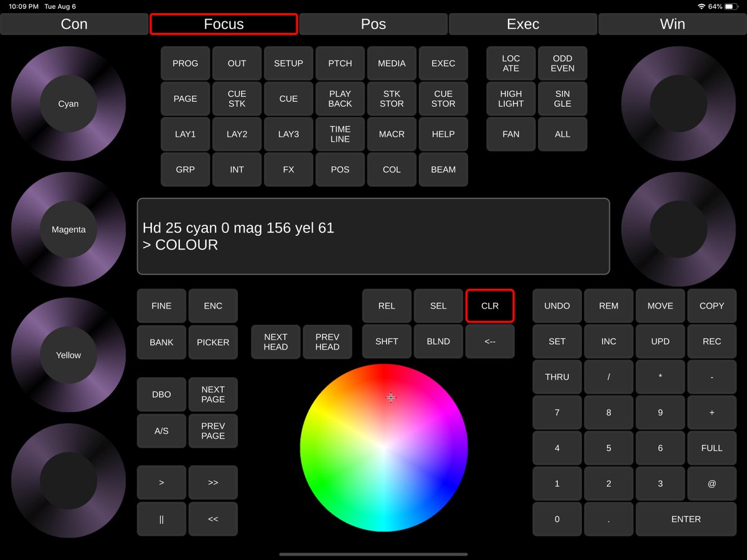Tap the LOCATE key
The image size is (747, 560).
(x=511, y=63)
